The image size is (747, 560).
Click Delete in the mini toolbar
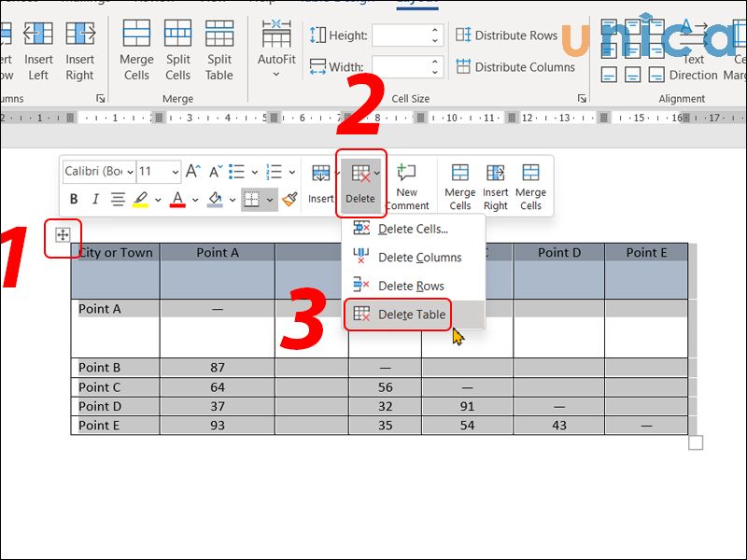[360, 185]
